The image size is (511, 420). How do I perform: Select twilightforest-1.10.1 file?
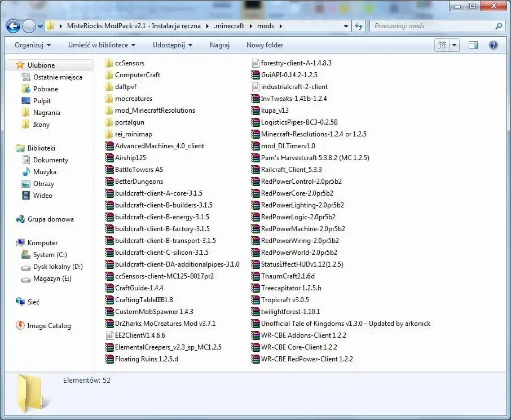click(x=290, y=312)
